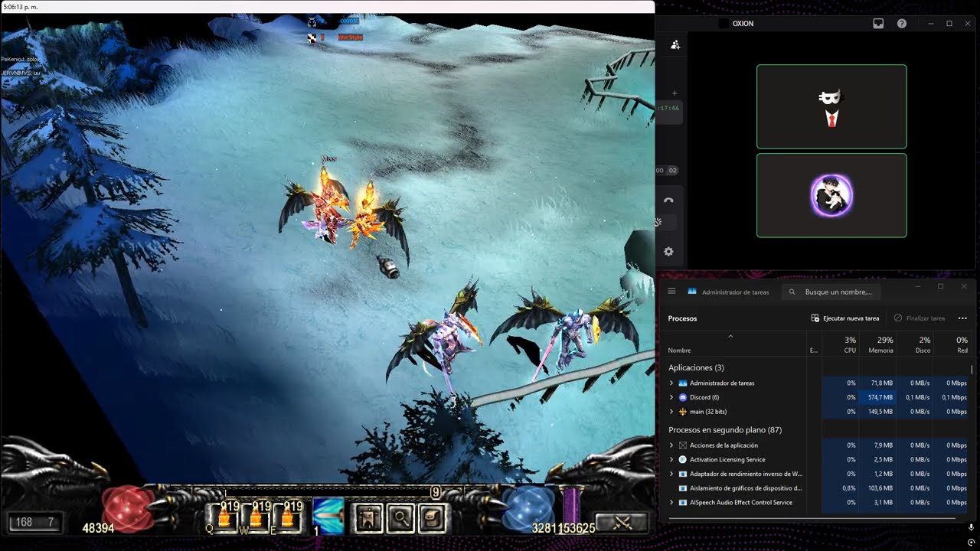This screenshot has width=980, height=551.
Task: Open Task Manager more options menu
Action: point(962,318)
